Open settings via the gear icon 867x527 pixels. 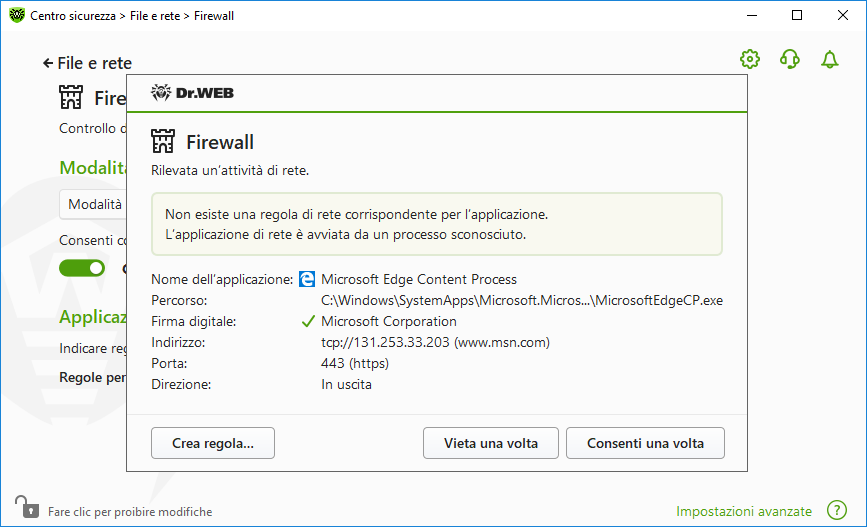(x=750, y=59)
